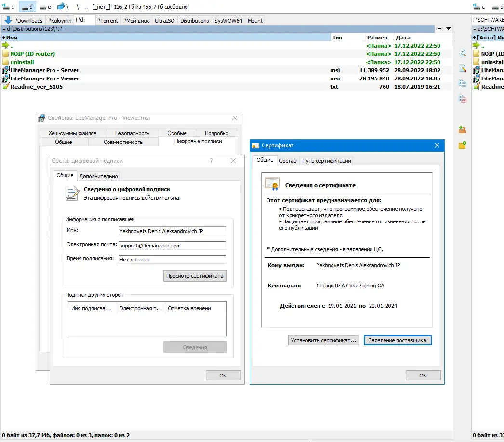Select drive c button in left panel
The width and height of the screenshot is (504, 442).
pyautogui.click(x=8, y=6)
